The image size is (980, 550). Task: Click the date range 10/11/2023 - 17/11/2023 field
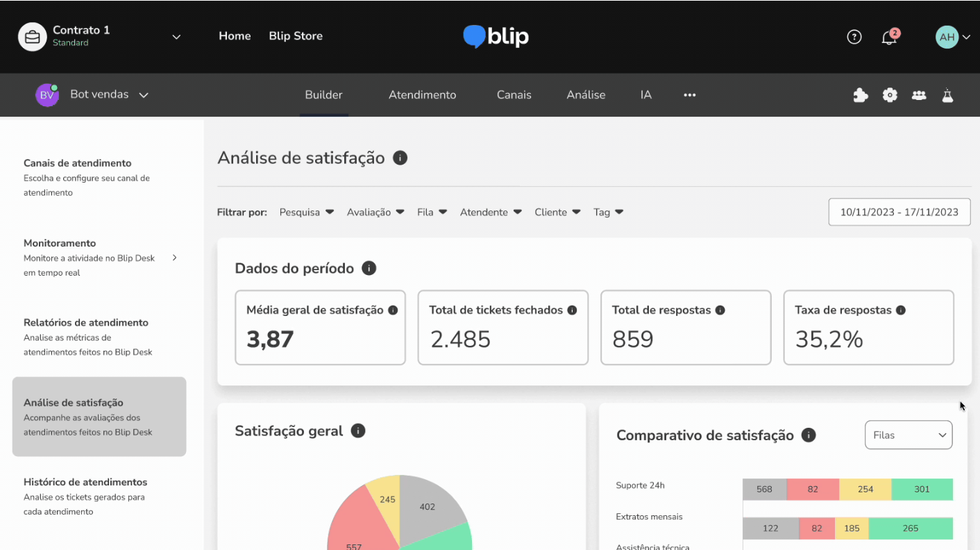click(x=899, y=212)
